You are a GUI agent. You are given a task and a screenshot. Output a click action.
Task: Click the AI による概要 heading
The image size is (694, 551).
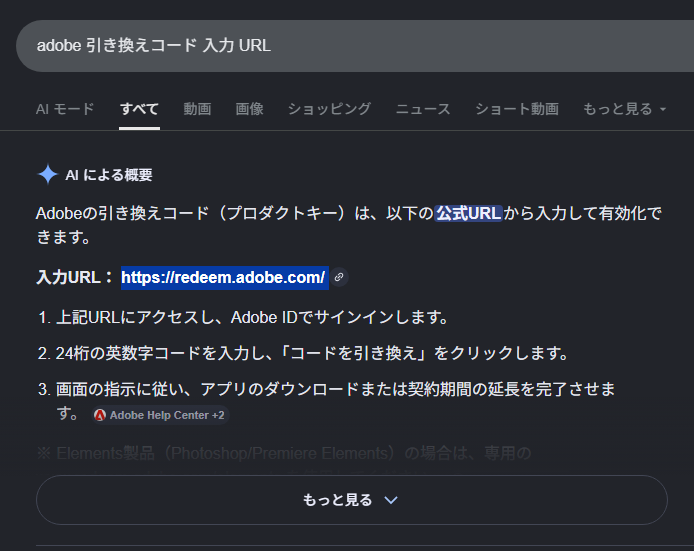[109, 175]
